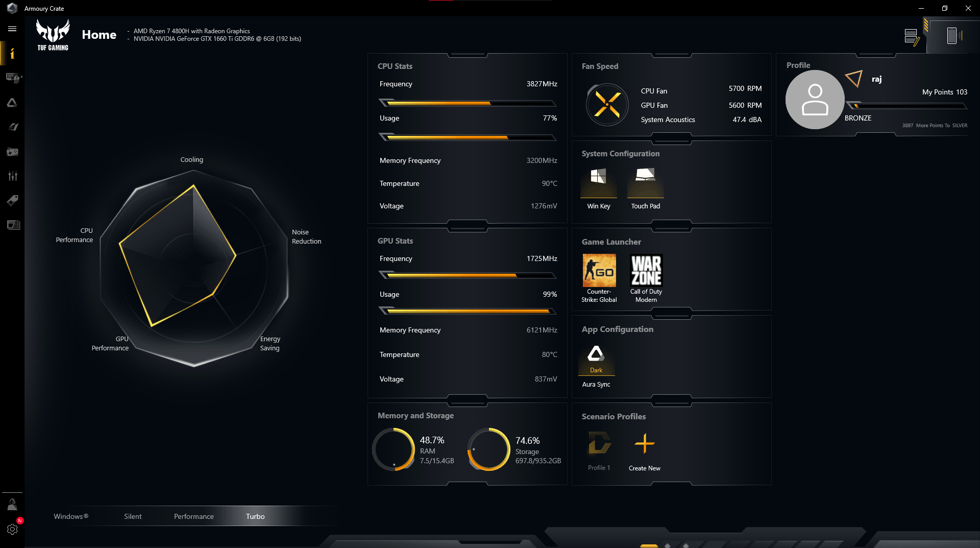The width and height of the screenshot is (980, 548).
Task: Click the Armoury Crate title bar icon
Action: tap(12, 8)
